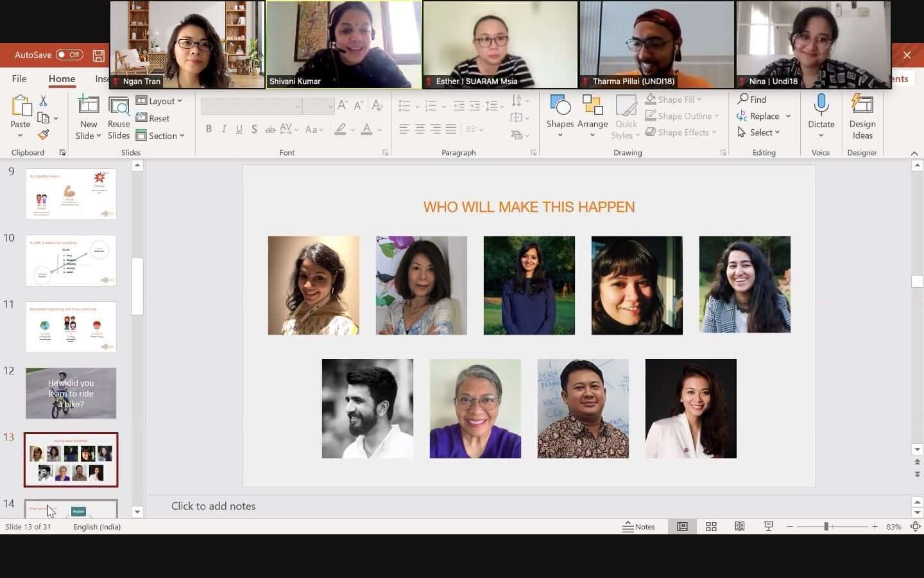The image size is (924, 578).
Task: Switch to Slide Sorter view
Action: tap(711, 527)
